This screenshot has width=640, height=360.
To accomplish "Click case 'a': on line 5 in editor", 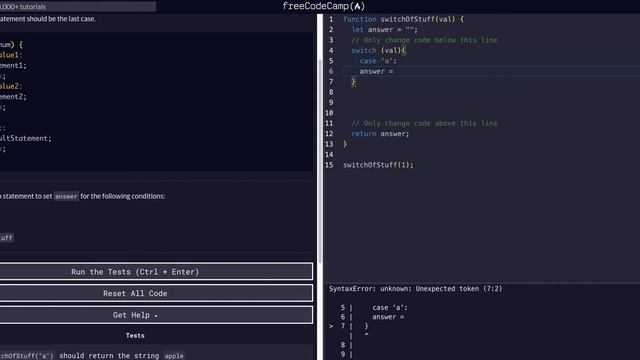I will (x=378, y=61).
